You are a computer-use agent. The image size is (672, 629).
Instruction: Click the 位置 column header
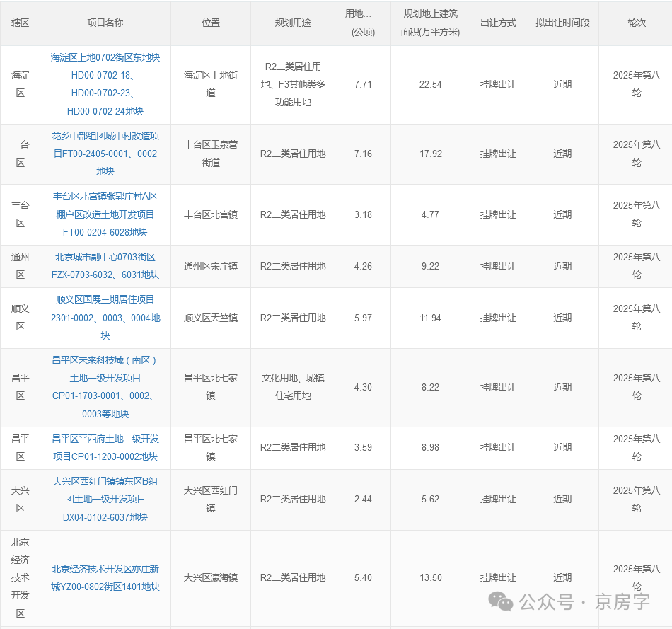coord(210,23)
